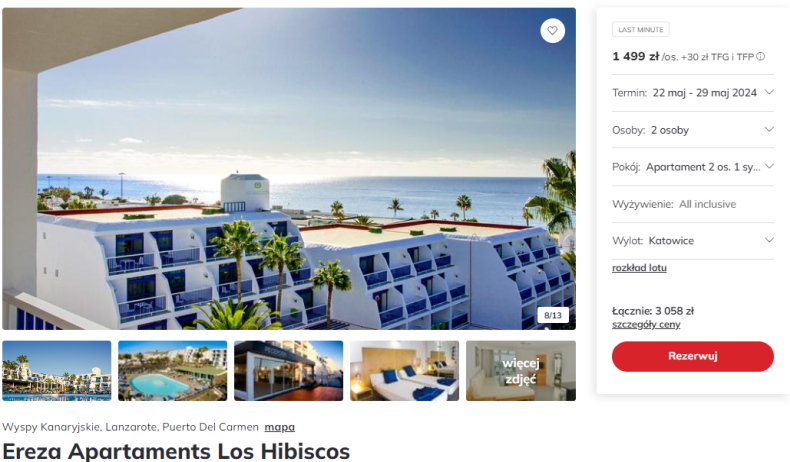Click the Wyżywienie All inclusive row
790x462 pixels.
[x=693, y=204]
